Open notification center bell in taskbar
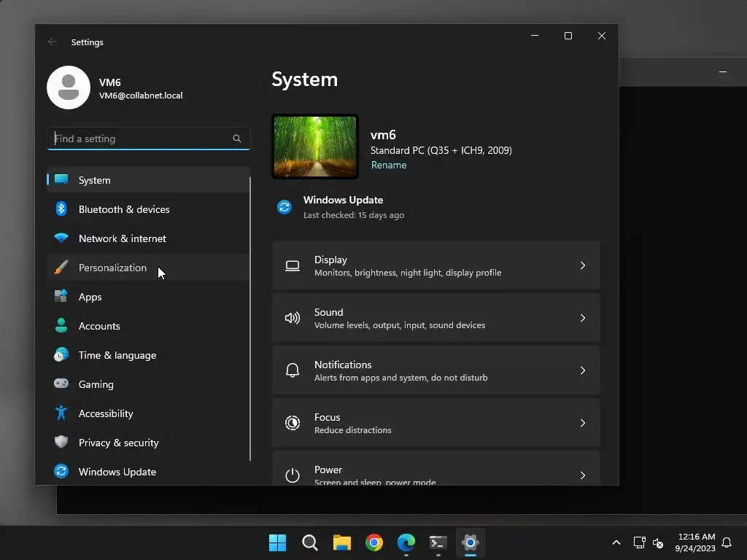This screenshot has width=747, height=560. point(727,542)
